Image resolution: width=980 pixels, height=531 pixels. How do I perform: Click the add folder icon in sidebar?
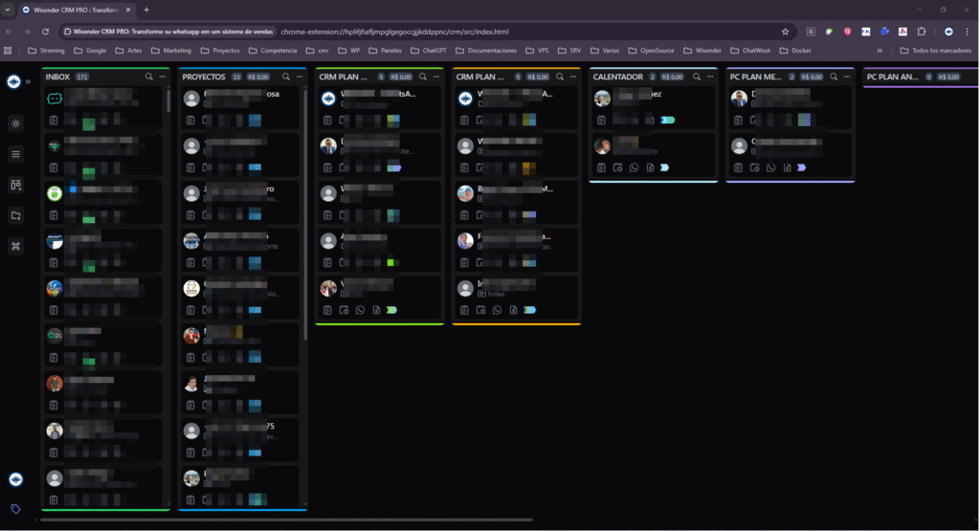click(x=15, y=215)
